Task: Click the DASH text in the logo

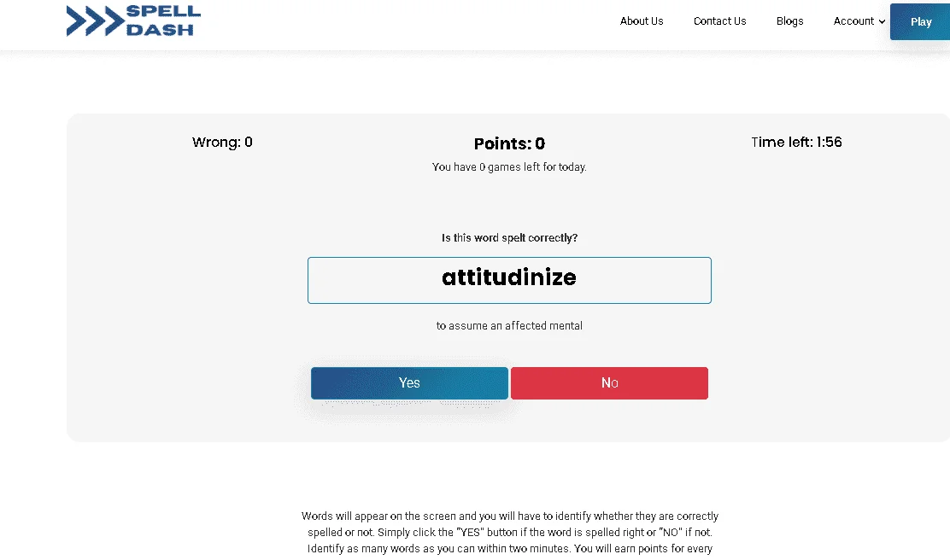Action: [160, 30]
